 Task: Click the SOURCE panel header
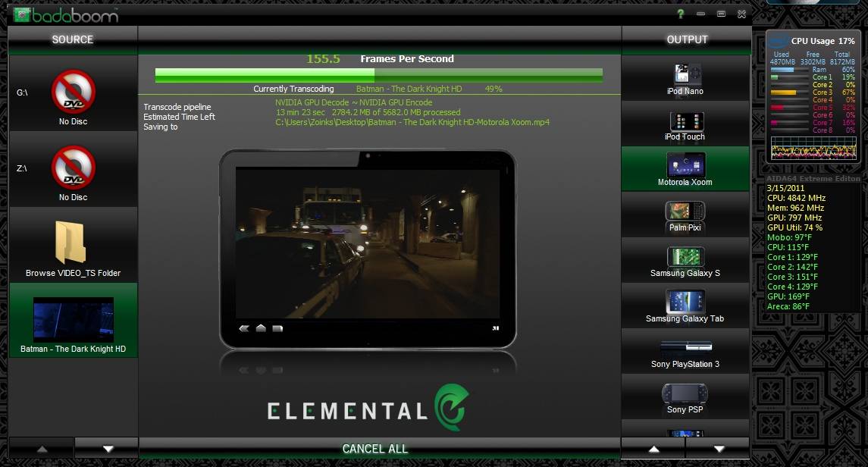pos(73,39)
